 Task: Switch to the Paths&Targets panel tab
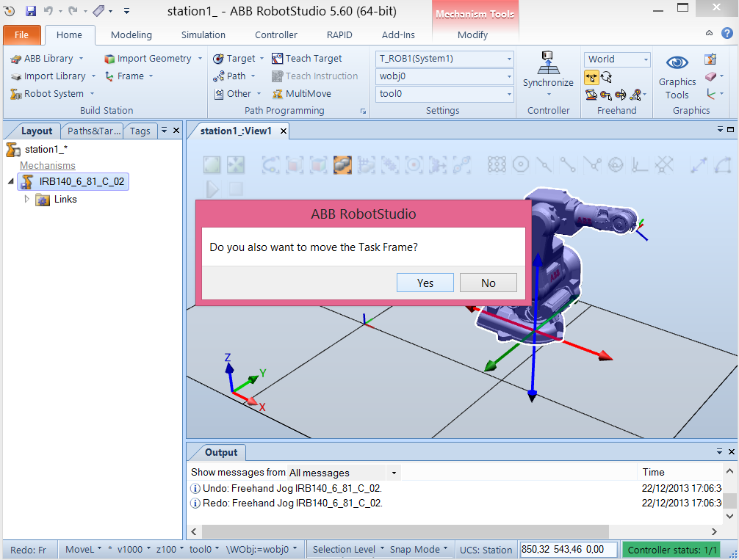[x=93, y=131]
